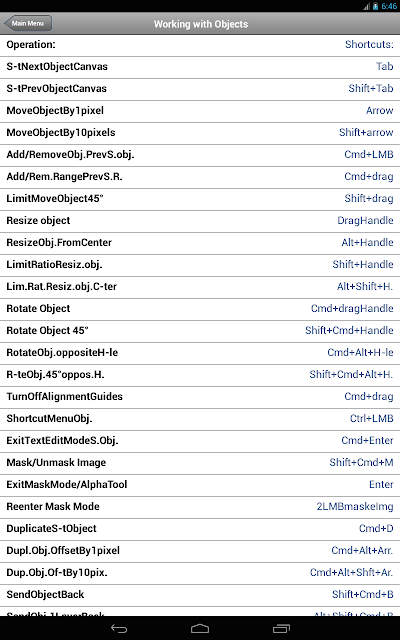The image size is (400, 640).
Task: Tap the Cmd+Enter shortcut text
Action: tap(367, 440)
